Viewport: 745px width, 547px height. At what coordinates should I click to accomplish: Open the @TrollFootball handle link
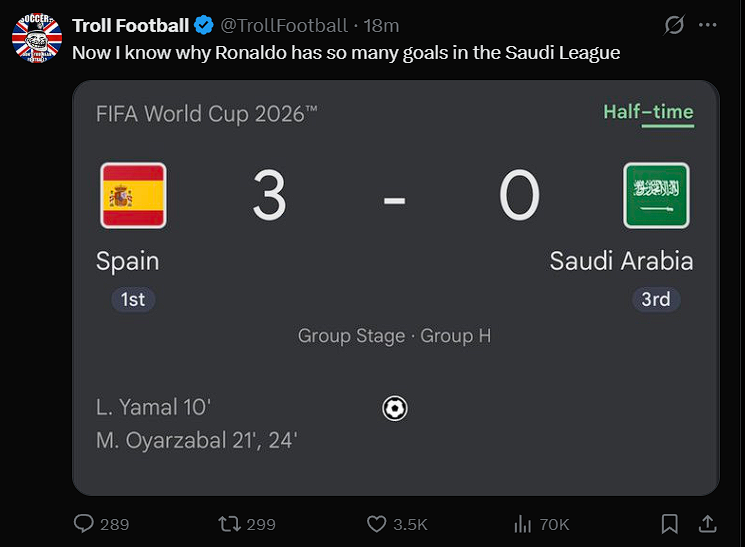[x=284, y=26]
